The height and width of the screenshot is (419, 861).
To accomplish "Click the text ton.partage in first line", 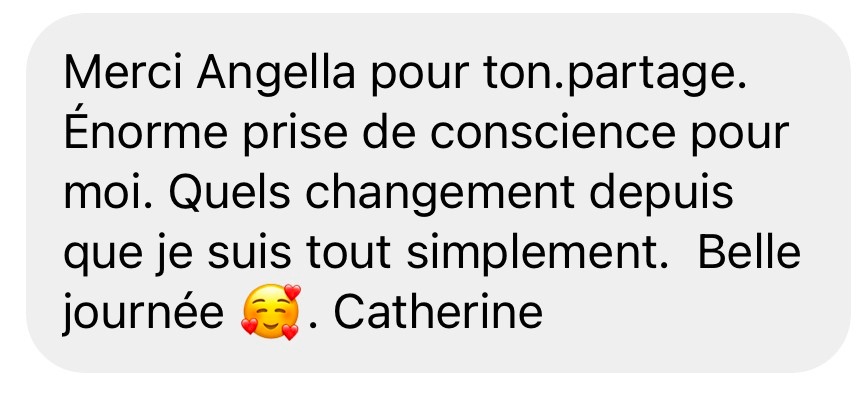I will click(x=614, y=75).
